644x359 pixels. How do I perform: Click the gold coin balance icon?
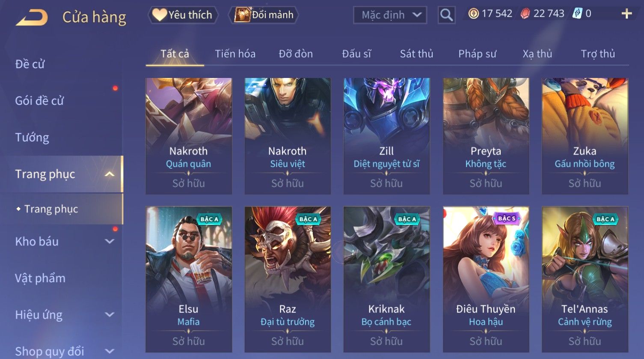pos(473,14)
